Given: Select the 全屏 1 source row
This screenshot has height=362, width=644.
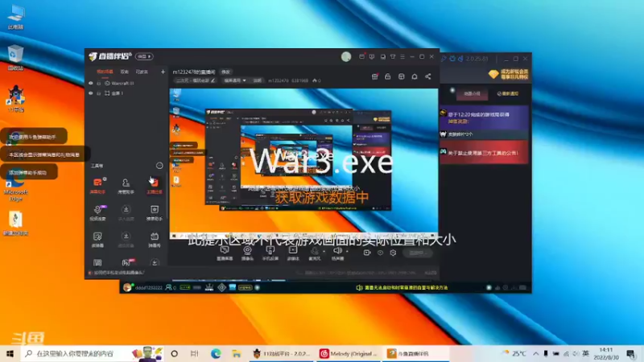Looking at the screenshot, I should point(127,93).
